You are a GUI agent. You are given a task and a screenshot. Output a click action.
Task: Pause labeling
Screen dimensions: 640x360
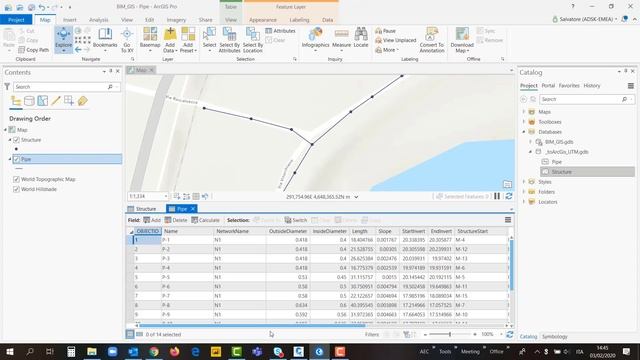point(385,31)
